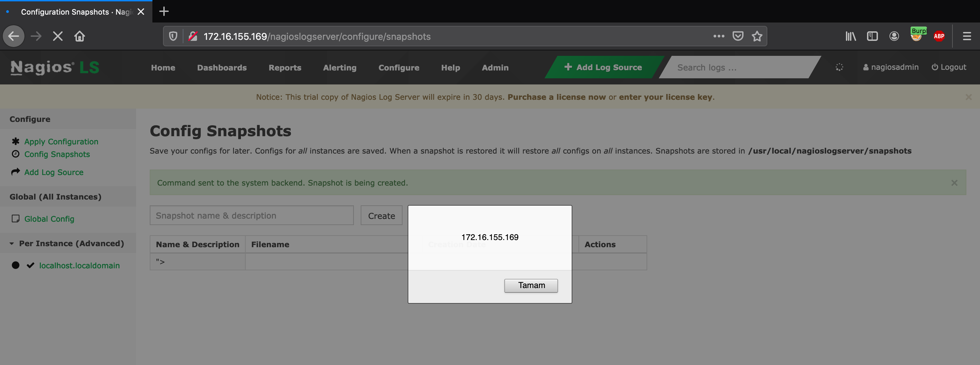Toggle the sidebar view icon
Viewport: 980px width, 365px height.
click(x=872, y=36)
